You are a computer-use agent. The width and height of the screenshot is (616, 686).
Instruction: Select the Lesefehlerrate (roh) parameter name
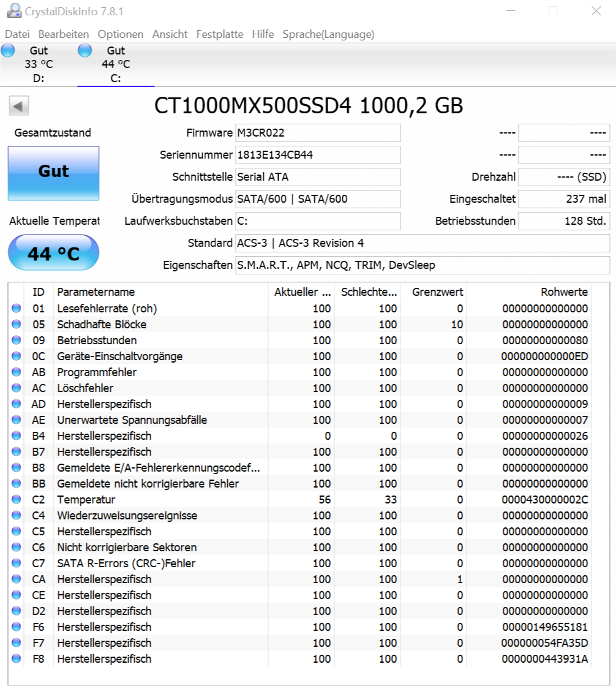107,309
